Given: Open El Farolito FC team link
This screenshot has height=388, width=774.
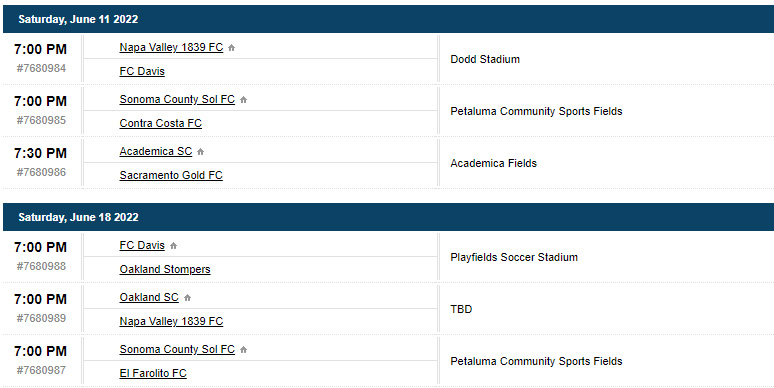Looking at the screenshot, I should 153,373.
